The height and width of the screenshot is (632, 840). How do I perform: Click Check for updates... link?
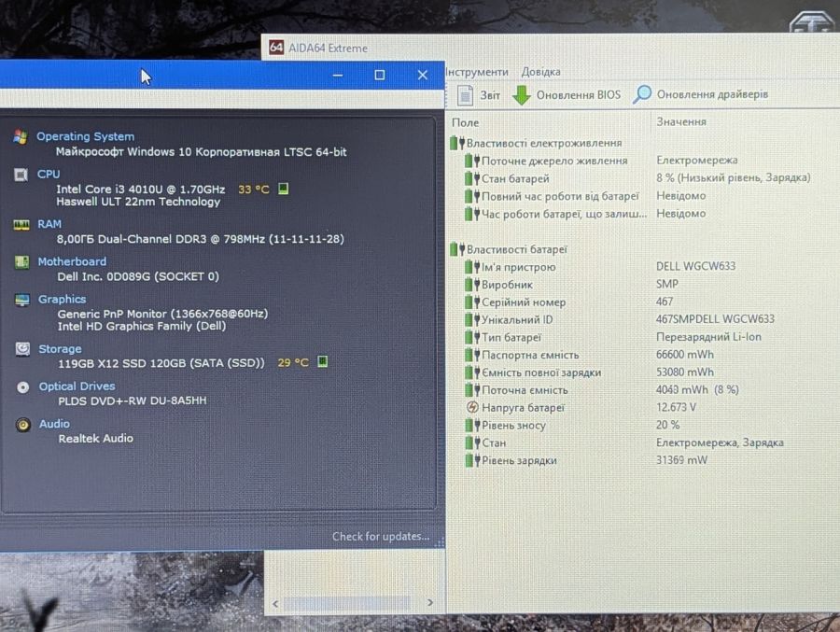(x=381, y=536)
